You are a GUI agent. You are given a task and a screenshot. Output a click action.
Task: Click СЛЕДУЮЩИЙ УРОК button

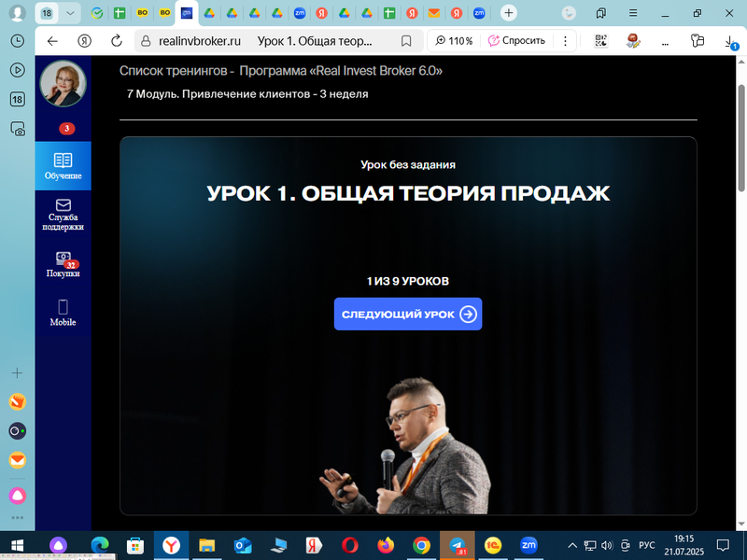tap(408, 315)
